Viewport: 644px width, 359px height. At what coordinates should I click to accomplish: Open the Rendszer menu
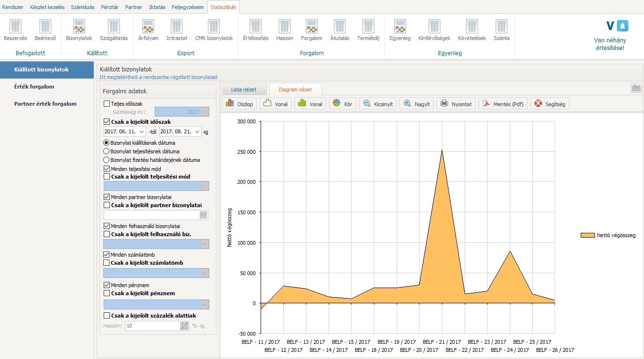coord(13,7)
